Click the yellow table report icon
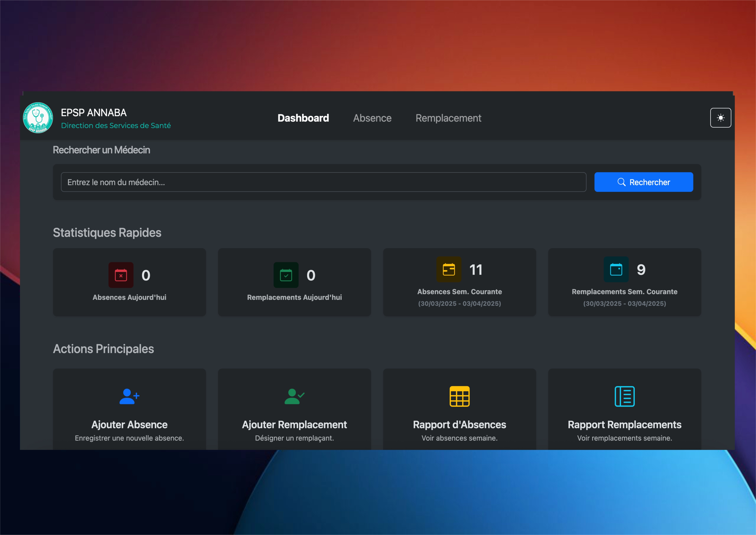The image size is (756, 535). 459,396
